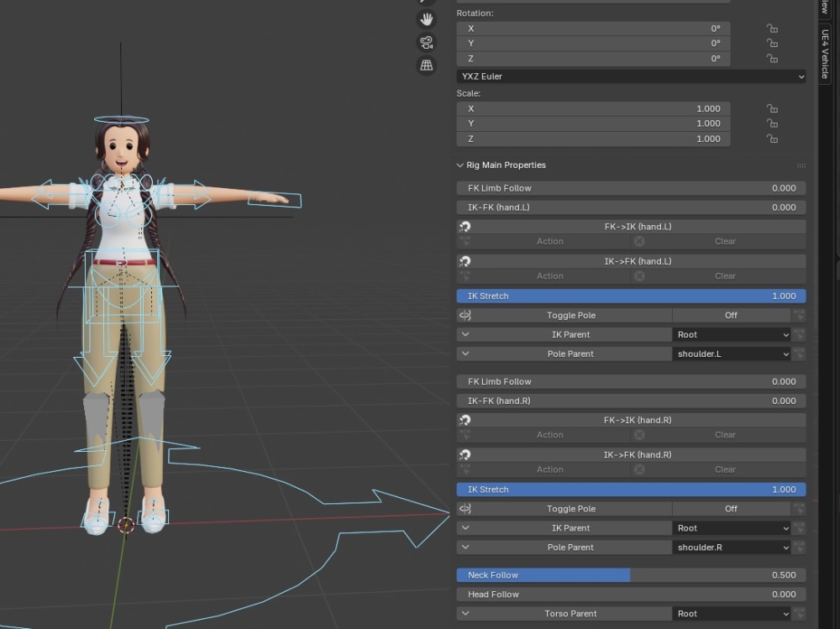840x629 pixels.
Task: Click the Scale X value field
Action: [x=593, y=109]
